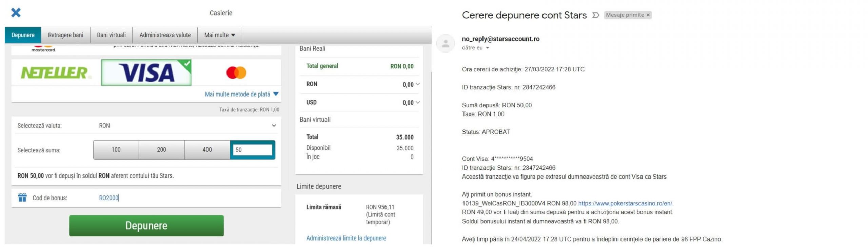
Task: Expand the USD balance row chevron
Action: (x=418, y=102)
